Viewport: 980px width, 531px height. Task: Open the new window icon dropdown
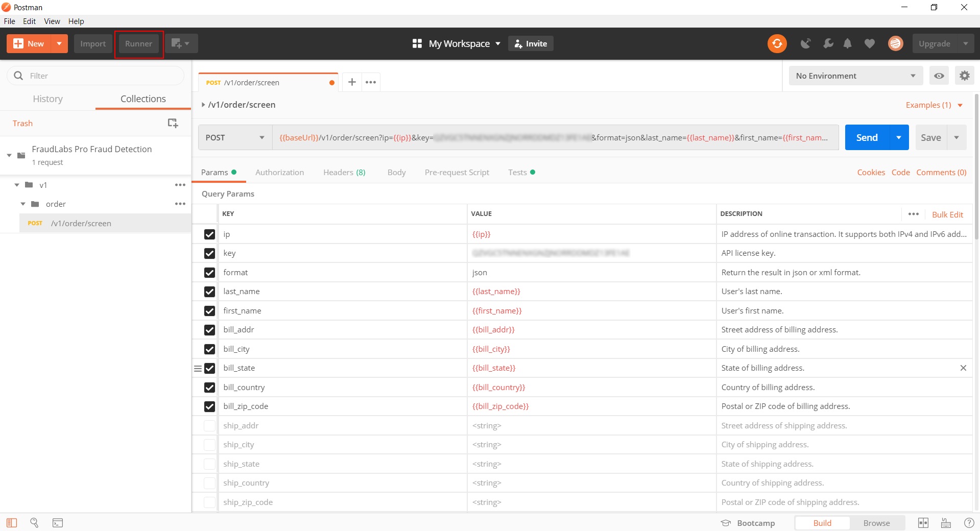coord(180,43)
